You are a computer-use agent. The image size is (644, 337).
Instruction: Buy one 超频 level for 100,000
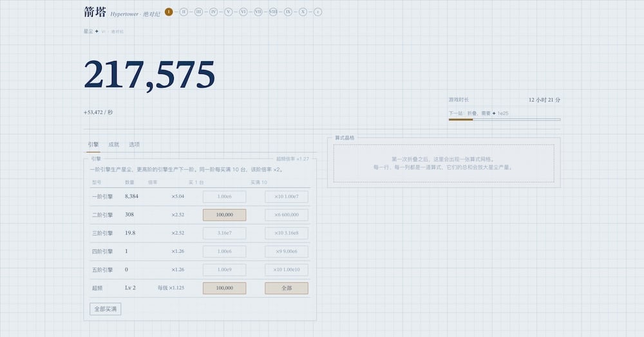pyautogui.click(x=225, y=288)
